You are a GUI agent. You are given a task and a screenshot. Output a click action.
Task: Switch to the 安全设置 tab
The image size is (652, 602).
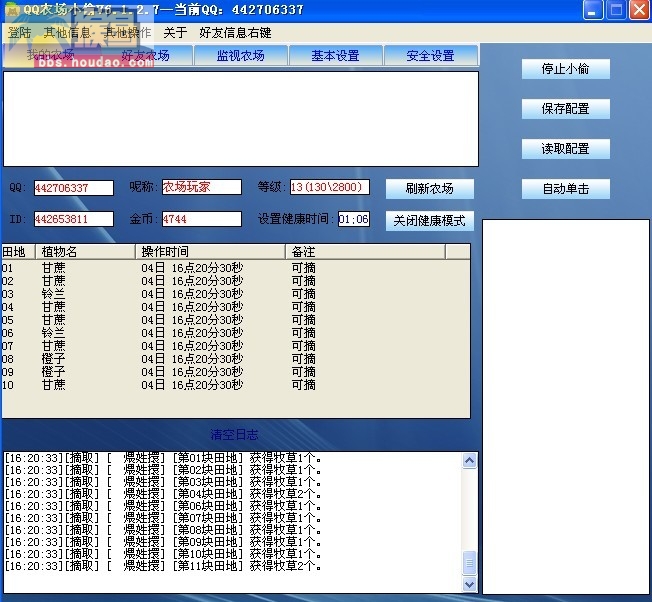point(430,55)
